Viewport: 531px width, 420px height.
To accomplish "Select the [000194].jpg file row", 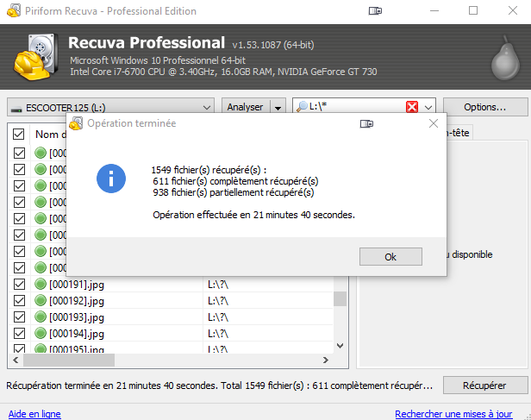I will [171, 334].
